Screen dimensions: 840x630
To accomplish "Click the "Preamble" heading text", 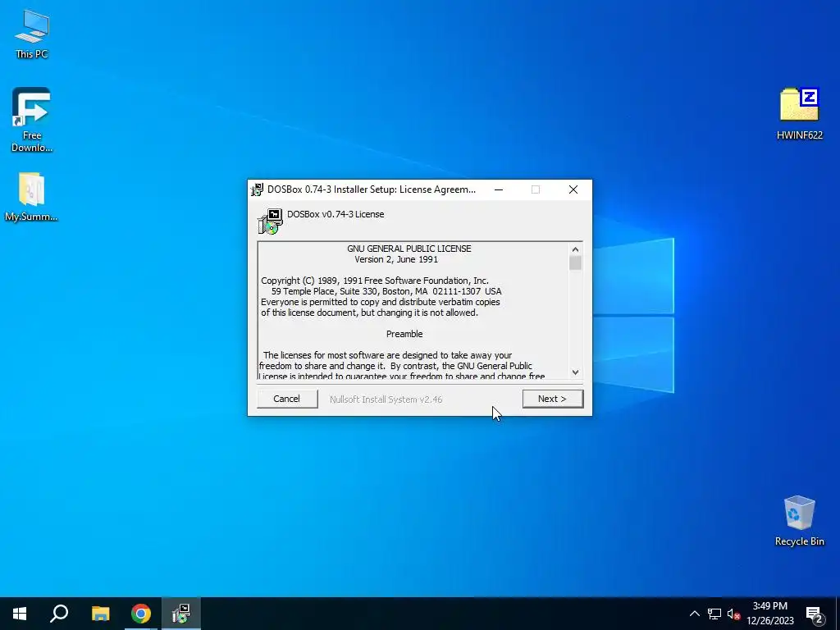I will (404, 334).
